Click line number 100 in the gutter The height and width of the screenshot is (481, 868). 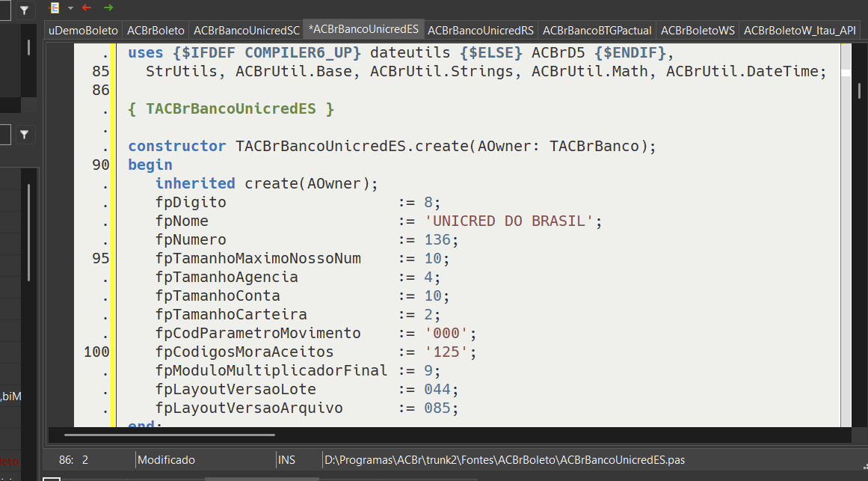97,352
